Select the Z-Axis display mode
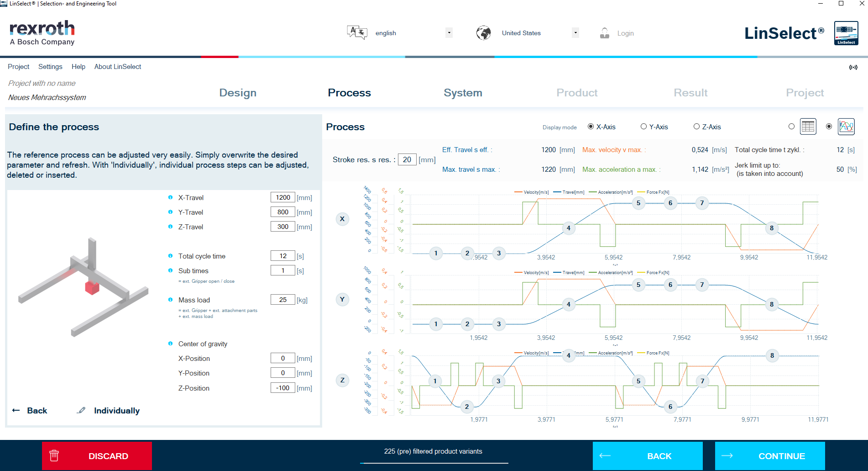The width and height of the screenshot is (868, 471). 696,127
